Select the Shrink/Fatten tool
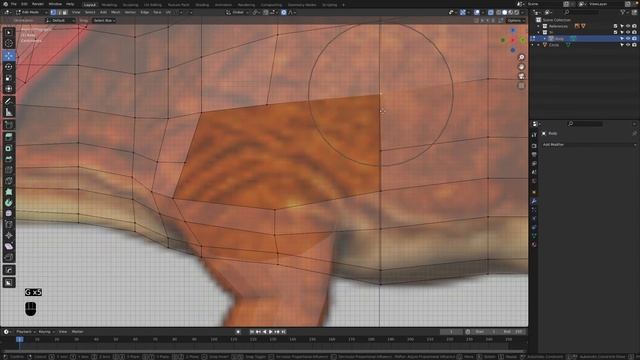 click(9, 236)
